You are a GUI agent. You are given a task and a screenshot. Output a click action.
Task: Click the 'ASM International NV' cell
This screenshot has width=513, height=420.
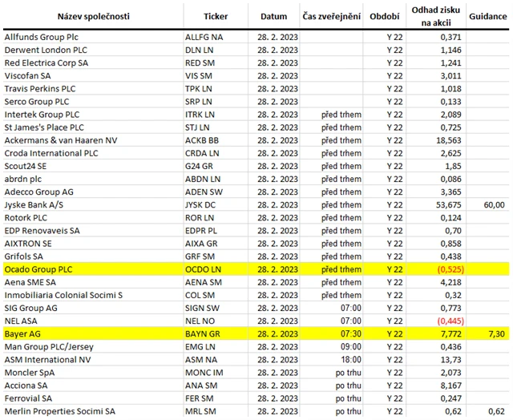point(47,360)
